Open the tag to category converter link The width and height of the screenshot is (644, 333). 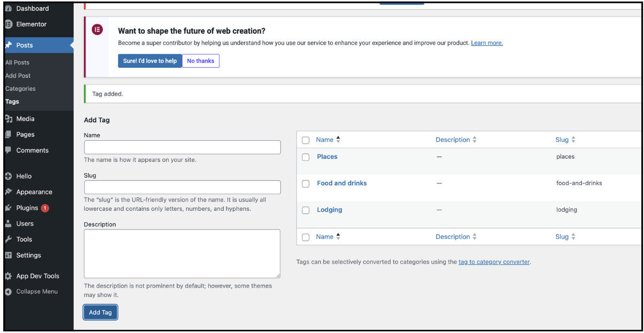pyautogui.click(x=493, y=262)
